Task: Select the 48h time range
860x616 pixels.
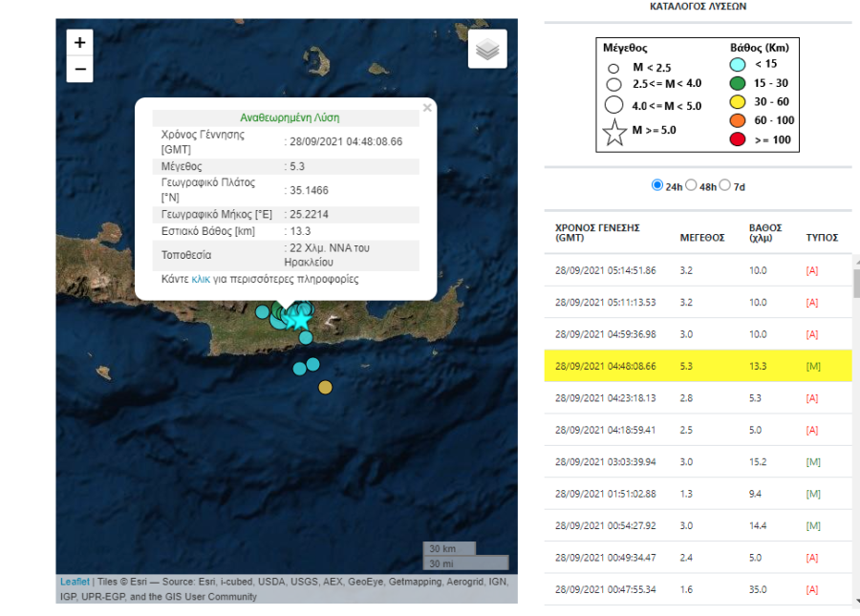Action: pos(691,185)
